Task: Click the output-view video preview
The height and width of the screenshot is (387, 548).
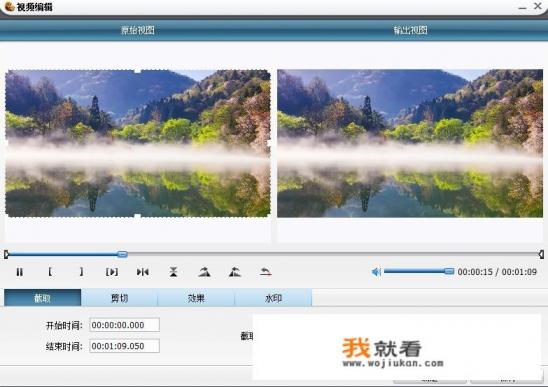Action: tap(410, 143)
